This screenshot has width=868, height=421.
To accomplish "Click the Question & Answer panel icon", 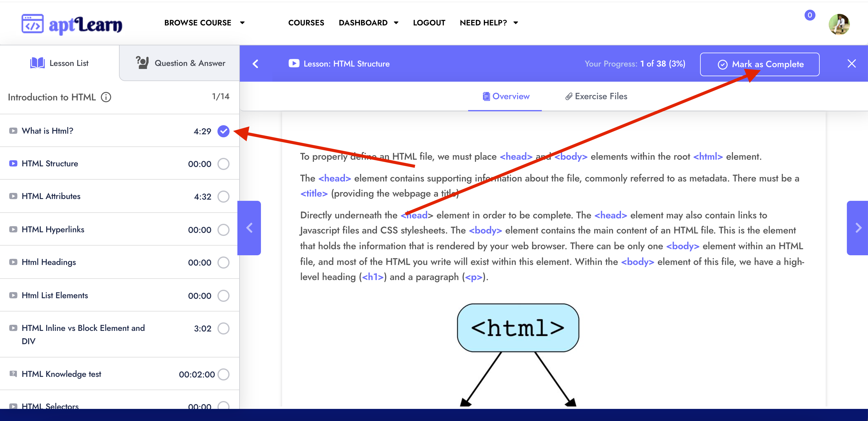I will pos(142,63).
